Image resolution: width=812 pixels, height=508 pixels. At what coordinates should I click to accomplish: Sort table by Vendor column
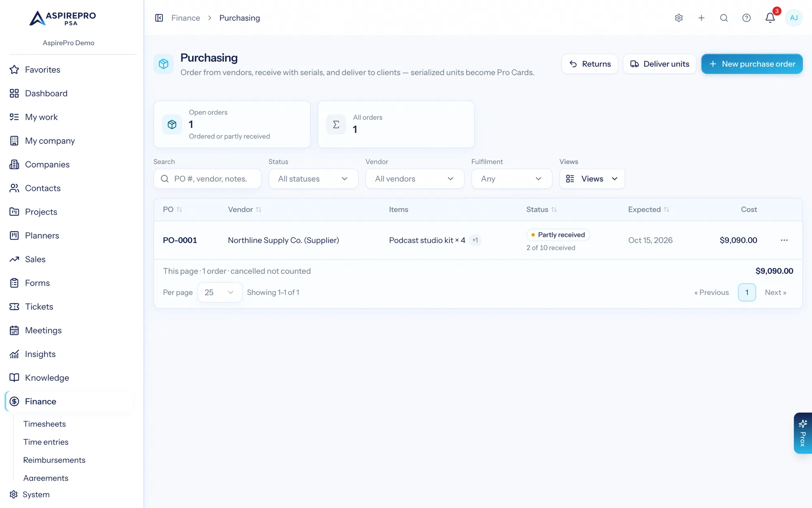[x=245, y=210]
